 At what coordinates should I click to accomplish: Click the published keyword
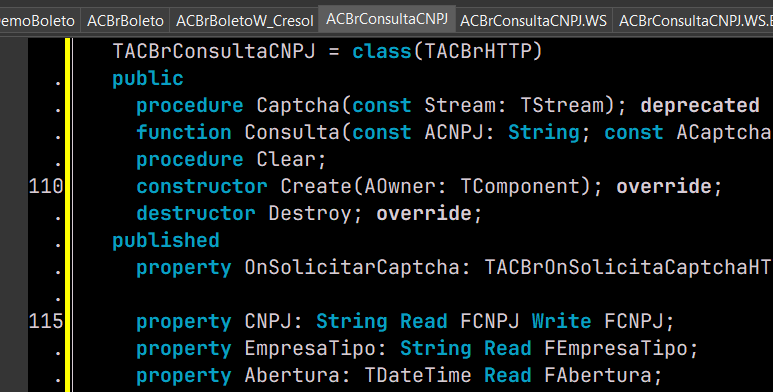click(x=166, y=241)
